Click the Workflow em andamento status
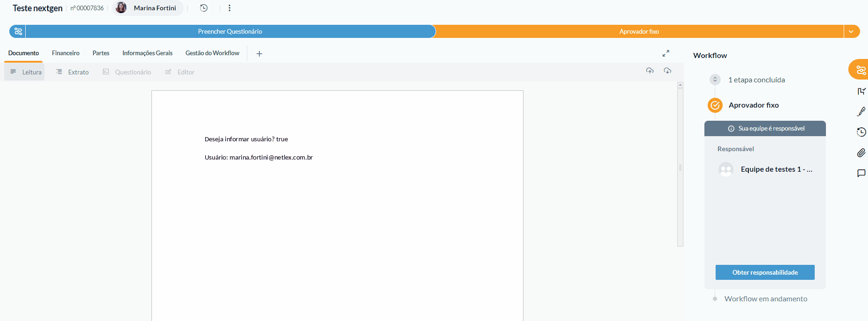868x321 pixels. [766, 299]
